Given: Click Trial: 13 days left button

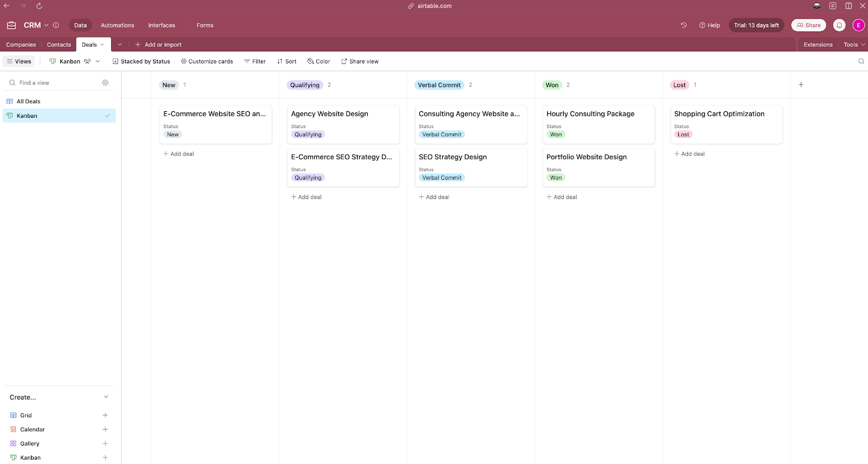Looking at the screenshot, I should click(756, 25).
